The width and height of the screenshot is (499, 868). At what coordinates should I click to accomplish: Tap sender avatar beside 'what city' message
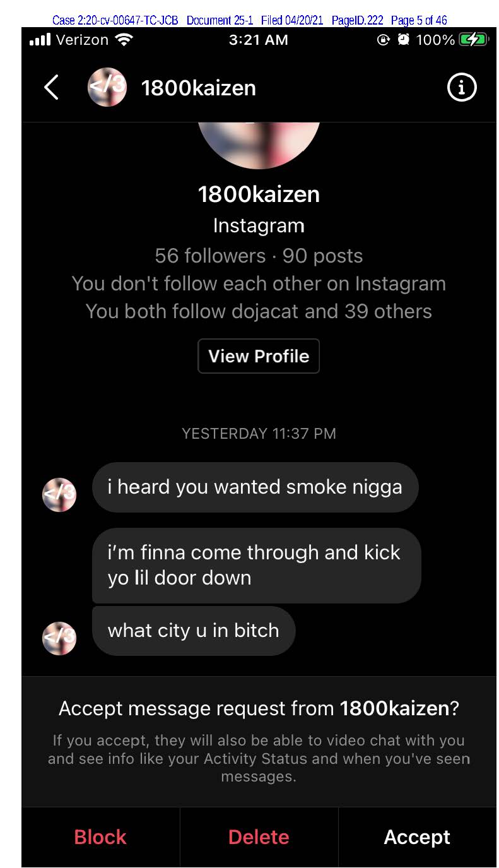point(59,638)
